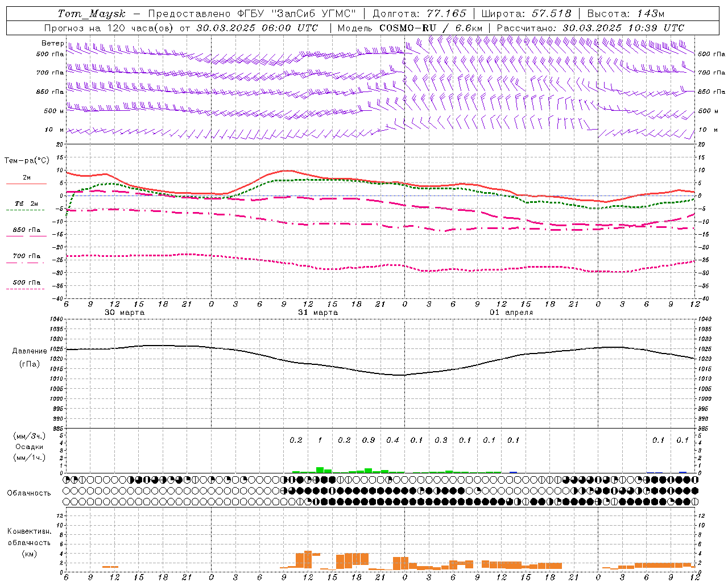This screenshot has width=728, height=582.
Task: Click the Давление panel label
Action: point(30,351)
